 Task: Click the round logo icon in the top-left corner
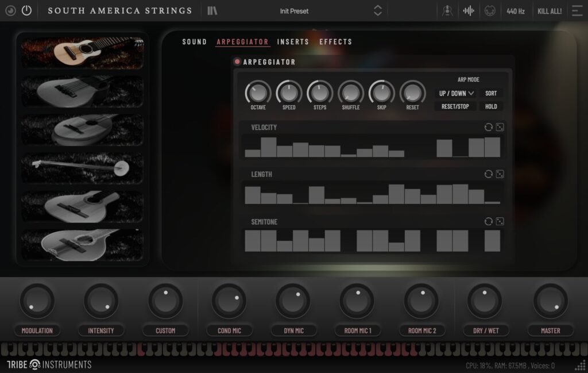click(10, 10)
